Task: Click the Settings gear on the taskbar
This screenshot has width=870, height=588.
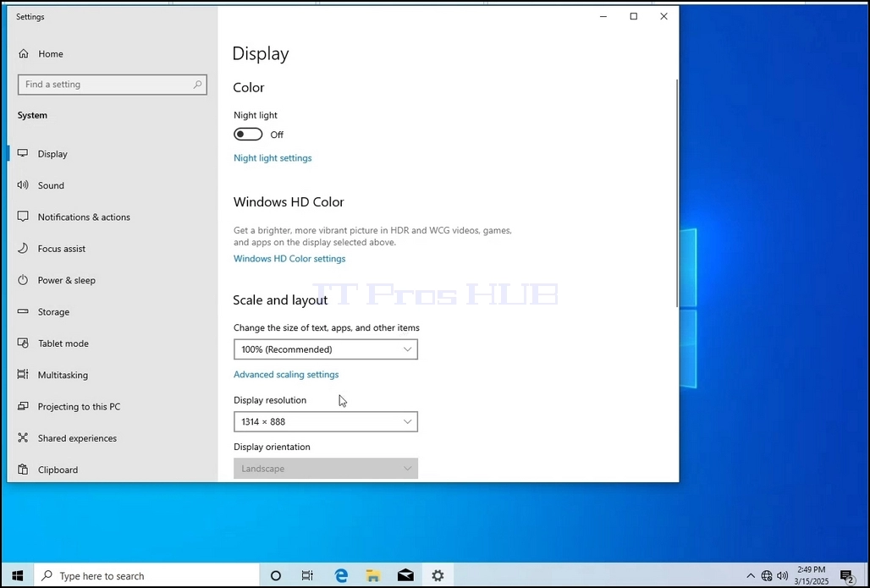Action: 438,576
